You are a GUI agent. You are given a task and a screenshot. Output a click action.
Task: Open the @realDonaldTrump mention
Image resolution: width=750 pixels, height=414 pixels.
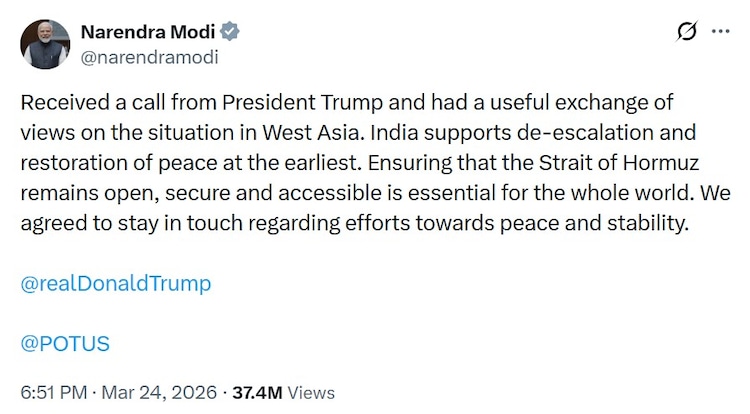tap(115, 283)
